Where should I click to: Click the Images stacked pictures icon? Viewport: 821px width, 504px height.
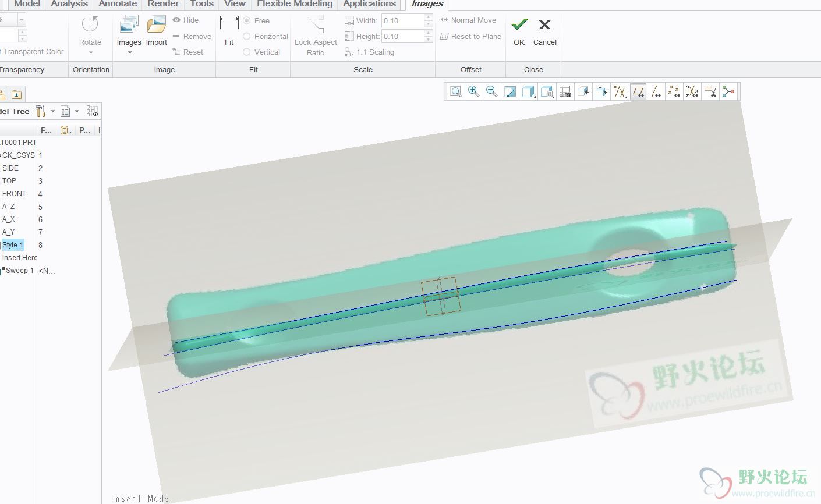(x=129, y=25)
